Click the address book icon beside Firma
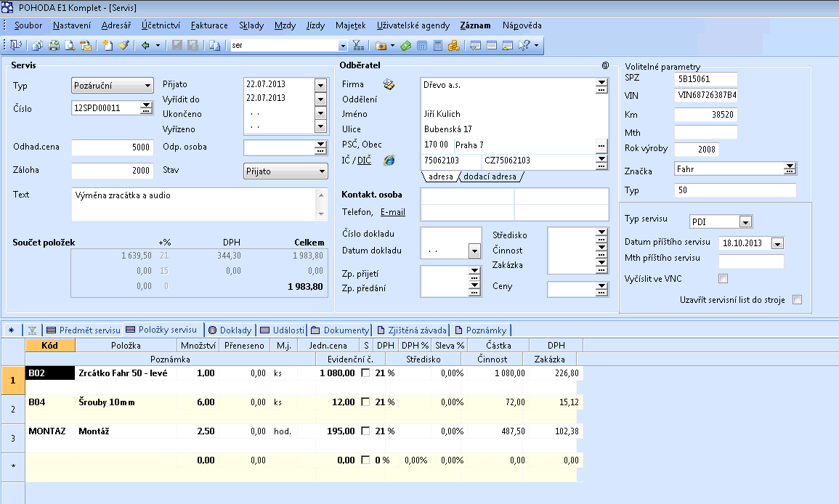This screenshot has height=504, width=839. (x=389, y=84)
